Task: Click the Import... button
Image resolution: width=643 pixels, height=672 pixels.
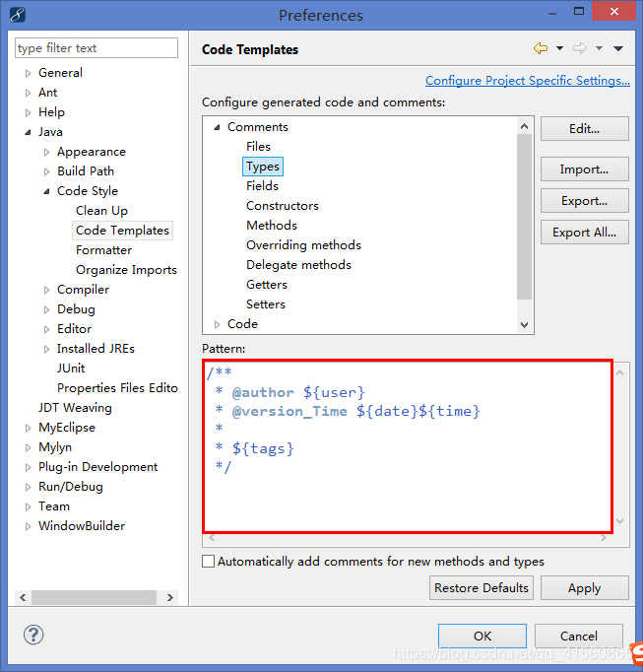Action: (x=584, y=169)
